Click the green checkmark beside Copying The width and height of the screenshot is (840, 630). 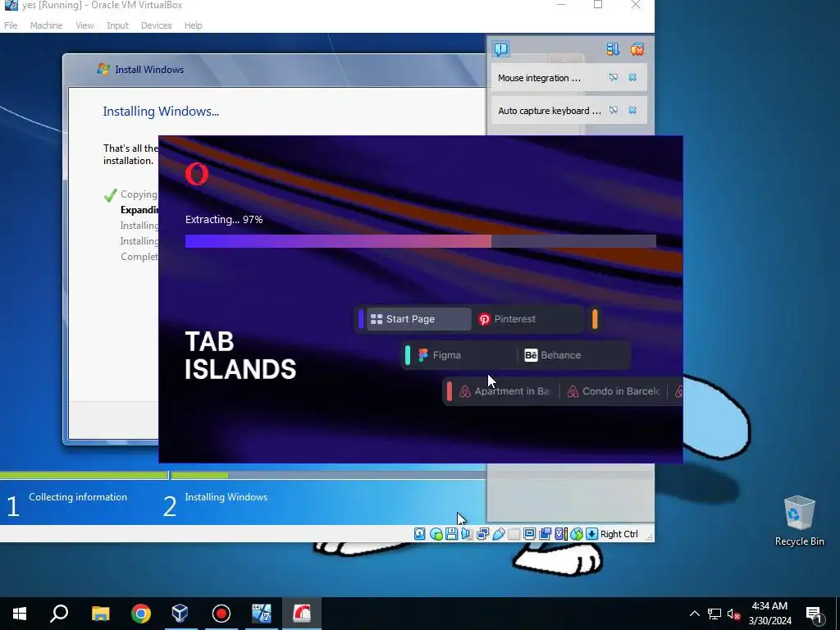111,195
